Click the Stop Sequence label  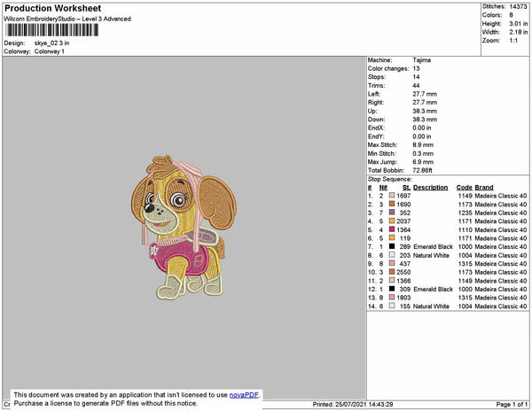click(x=390, y=179)
